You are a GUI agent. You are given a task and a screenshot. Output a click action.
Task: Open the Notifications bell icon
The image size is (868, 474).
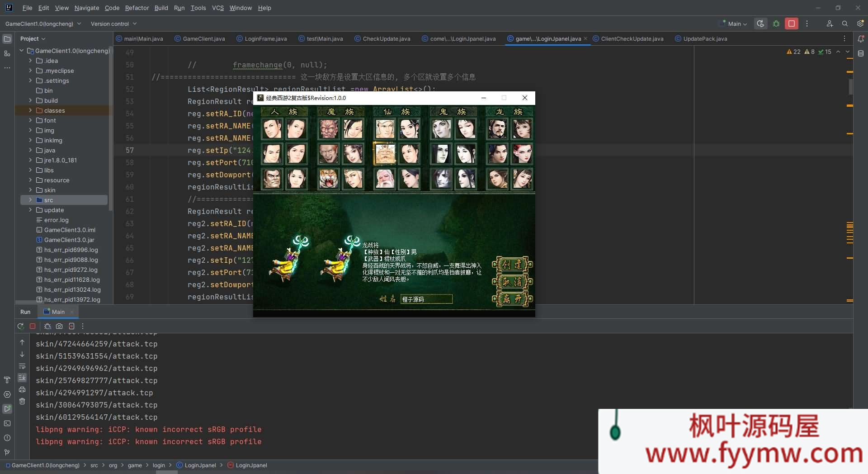[861, 39]
